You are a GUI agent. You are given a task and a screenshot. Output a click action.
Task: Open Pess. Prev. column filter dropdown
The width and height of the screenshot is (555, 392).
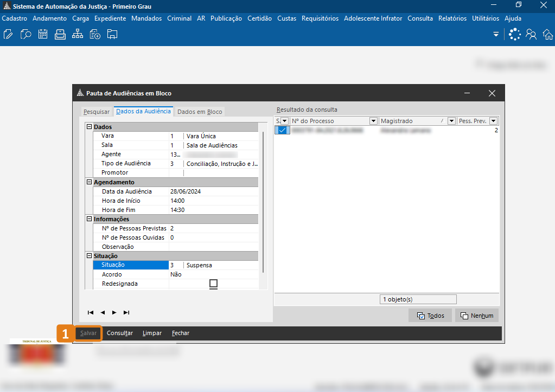pos(493,121)
